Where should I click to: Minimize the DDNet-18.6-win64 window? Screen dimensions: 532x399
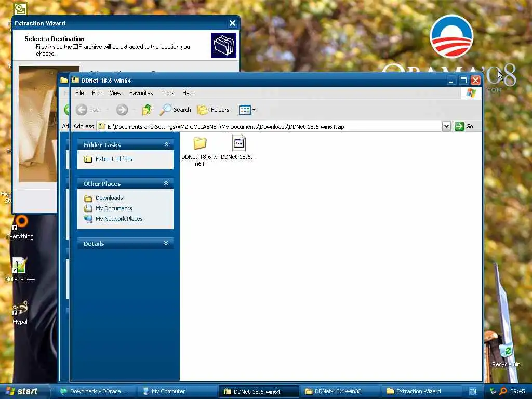pyautogui.click(x=450, y=81)
